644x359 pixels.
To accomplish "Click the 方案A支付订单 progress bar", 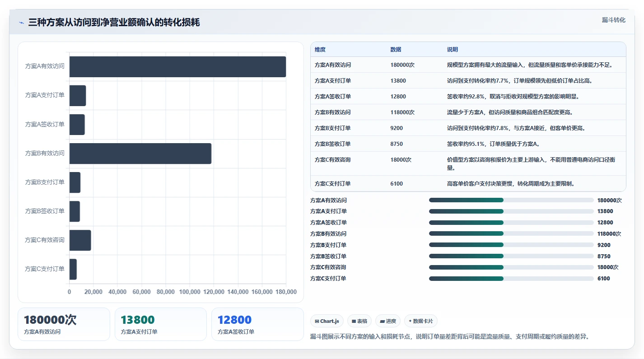I will click(511, 211).
